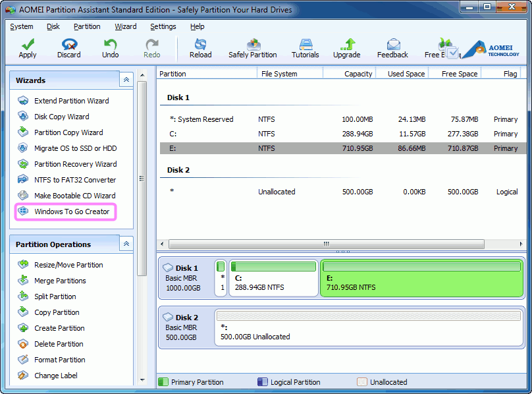Click the Disk 2 list heading
The width and height of the screenshot is (532, 394).
[x=178, y=170]
